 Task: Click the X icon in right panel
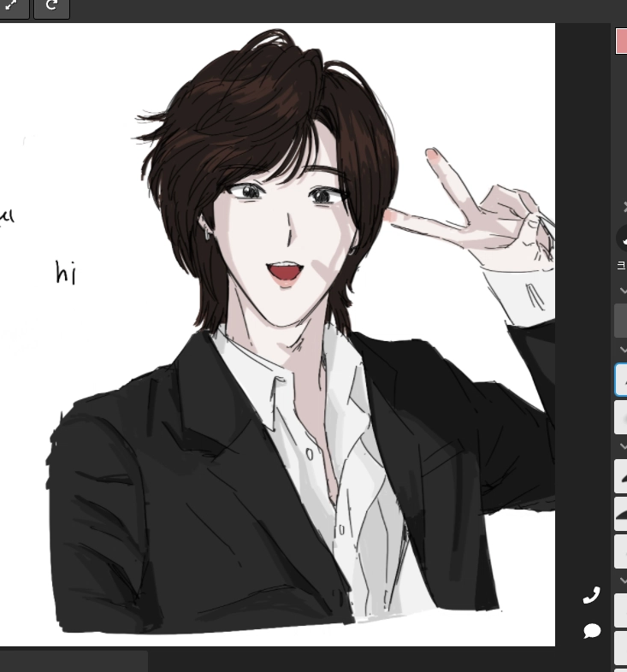tap(624, 206)
